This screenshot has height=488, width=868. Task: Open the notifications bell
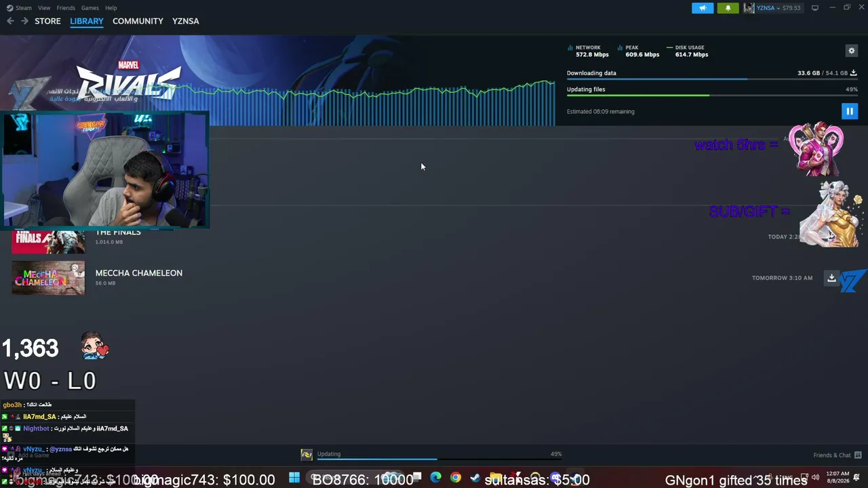point(728,8)
